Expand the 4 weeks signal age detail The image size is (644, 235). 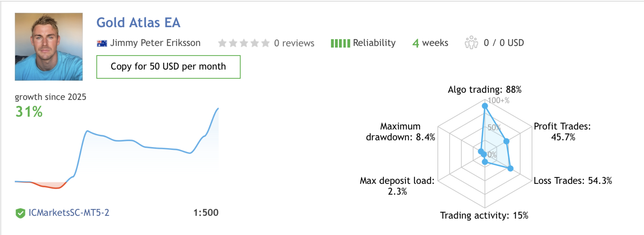431,43
